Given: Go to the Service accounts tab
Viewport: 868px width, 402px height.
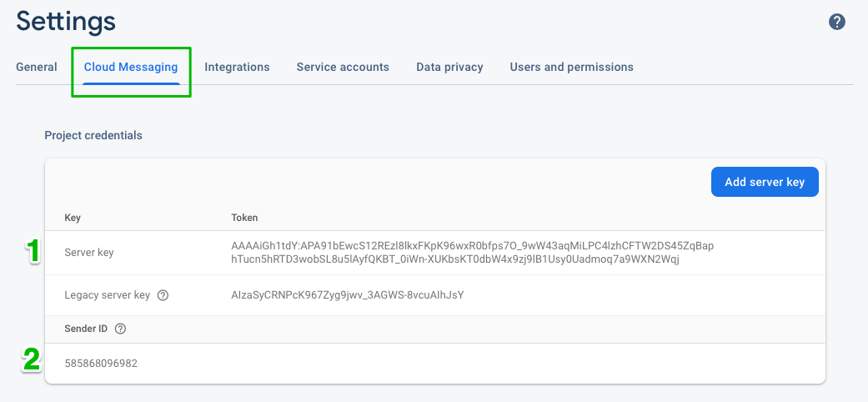Looking at the screenshot, I should pos(343,67).
